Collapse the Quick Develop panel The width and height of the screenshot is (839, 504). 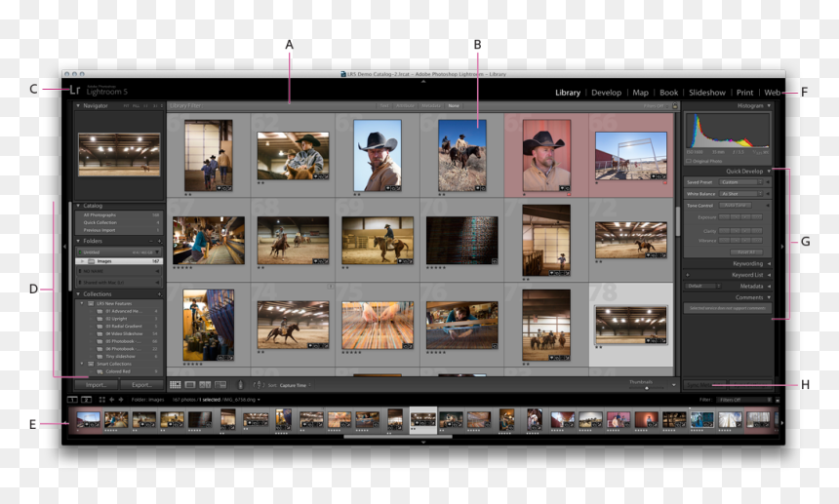coord(769,171)
